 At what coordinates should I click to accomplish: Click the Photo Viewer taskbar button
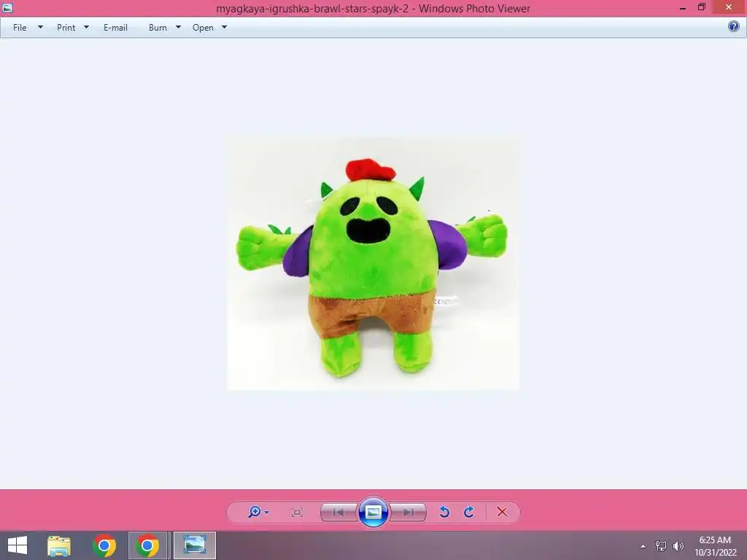194,545
